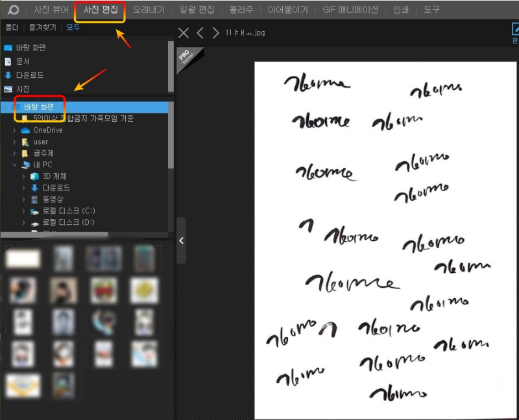The width and height of the screenshot is (519, 420).
Task: Collapse the 내 PC node
Action: pos(14,165)
